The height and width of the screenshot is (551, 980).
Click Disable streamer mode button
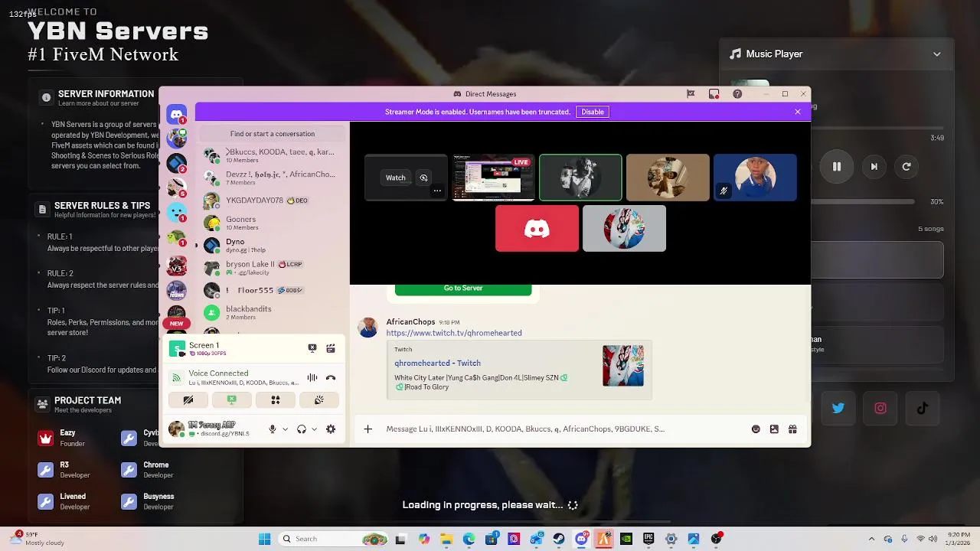click(593, 112)
